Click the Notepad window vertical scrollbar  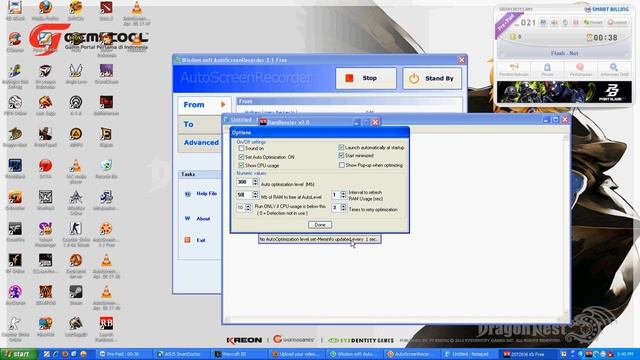coord(565,225)
